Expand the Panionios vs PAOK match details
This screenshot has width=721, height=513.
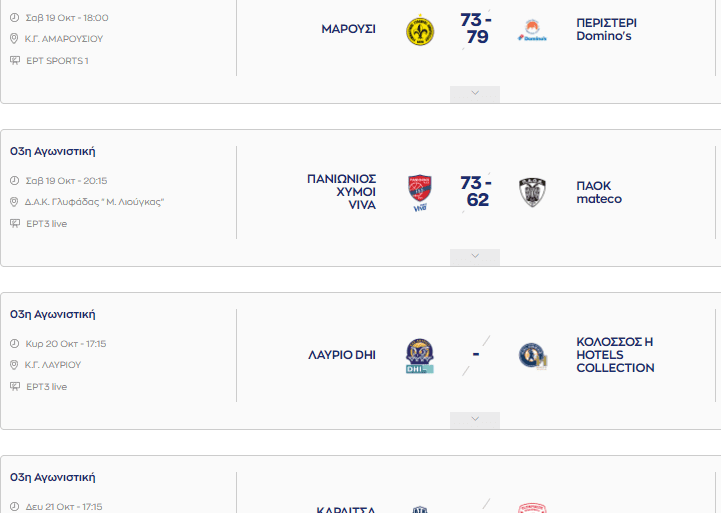click(475, 257)
